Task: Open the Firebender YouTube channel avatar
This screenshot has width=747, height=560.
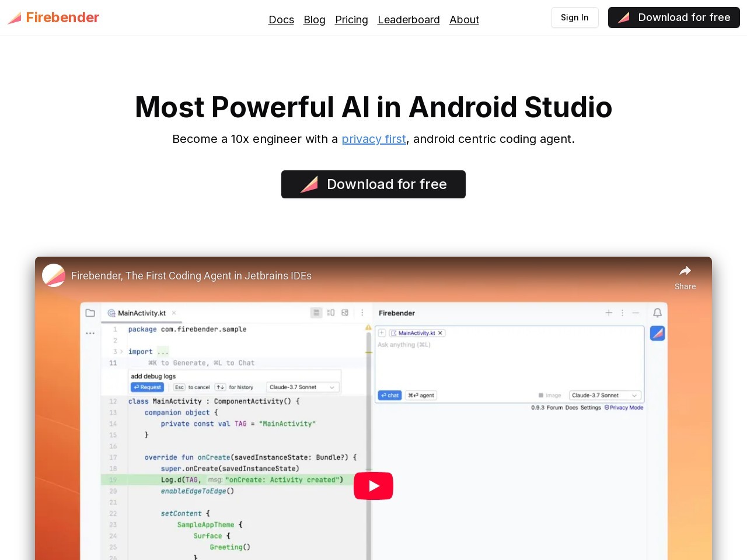Action: [54, 275]
